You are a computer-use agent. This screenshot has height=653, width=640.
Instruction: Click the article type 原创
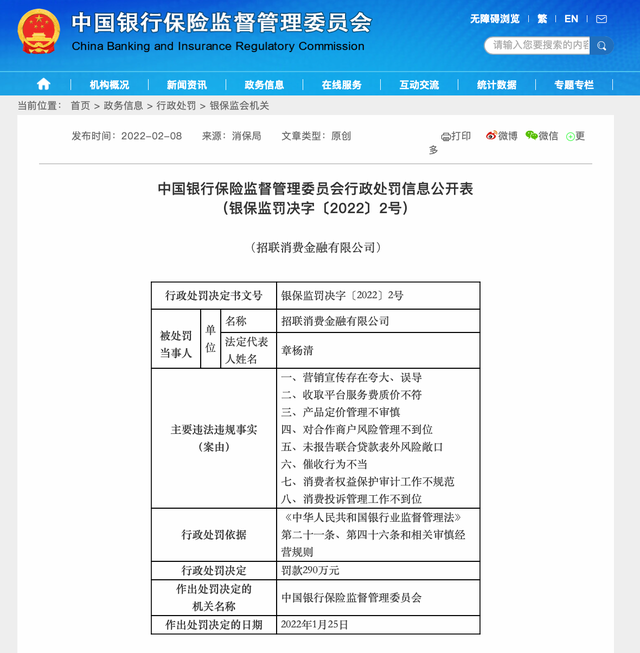click(341, 136)
